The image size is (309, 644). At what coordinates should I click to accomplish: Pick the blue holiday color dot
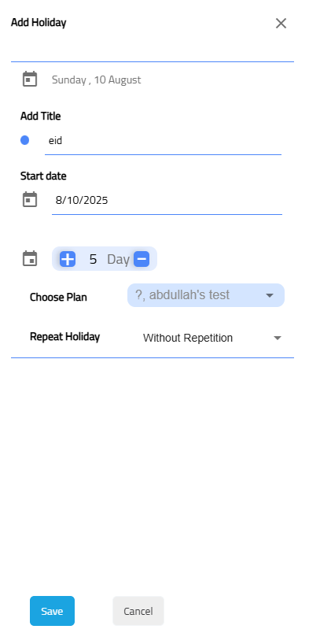(x=24, y=140)
